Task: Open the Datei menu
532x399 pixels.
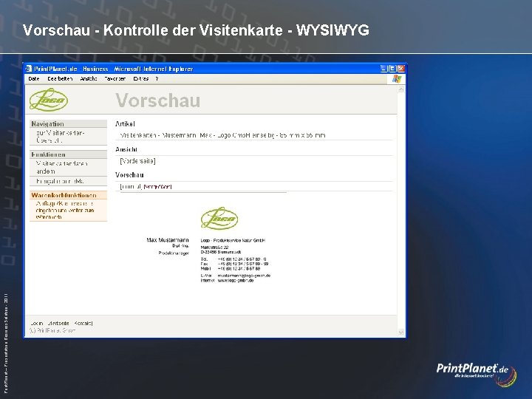Action: pos(33,79)
